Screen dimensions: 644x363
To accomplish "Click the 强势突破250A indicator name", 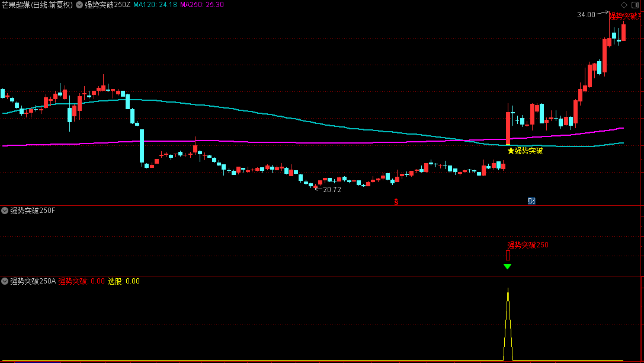I will click(x=33, y=281).
